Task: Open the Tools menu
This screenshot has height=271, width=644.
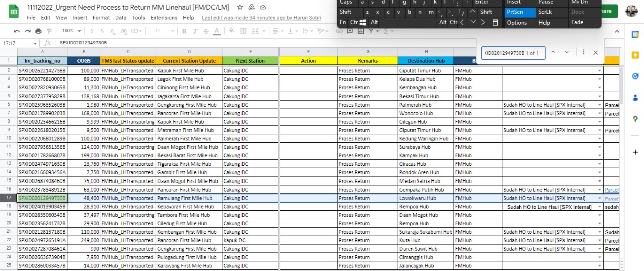Action: [x=139, y=17]
